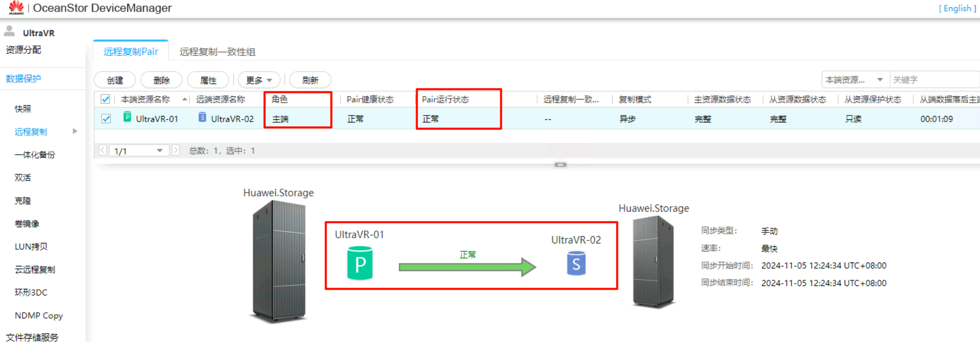Select the large green P primary LUN icon
This screenshot has height=342, width=980.
tap(360, 264)
